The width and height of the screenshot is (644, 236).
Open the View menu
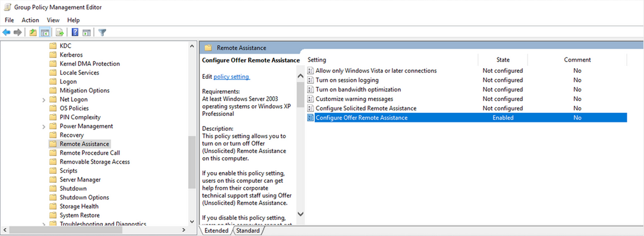[53, 20]
